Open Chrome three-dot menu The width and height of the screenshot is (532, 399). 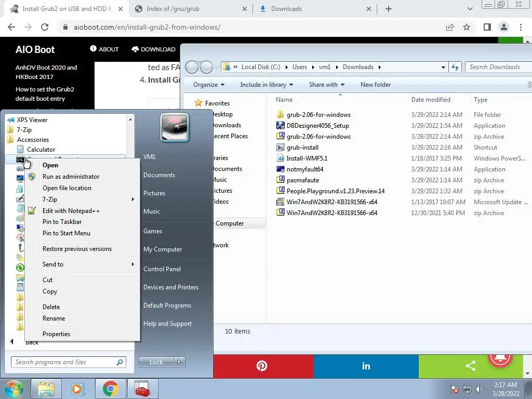pos(521,27)
